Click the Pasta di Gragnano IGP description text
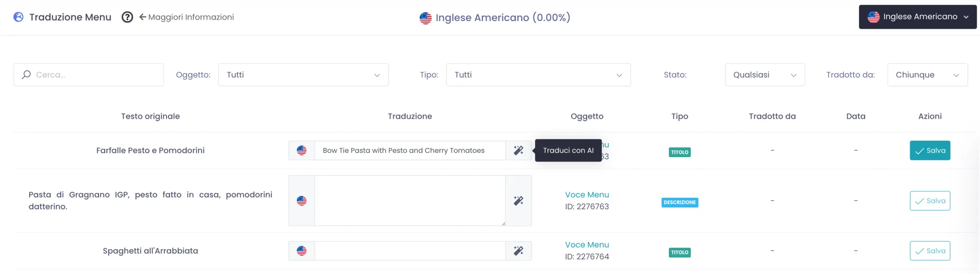The image size is (980, 274). pos(150,201)
